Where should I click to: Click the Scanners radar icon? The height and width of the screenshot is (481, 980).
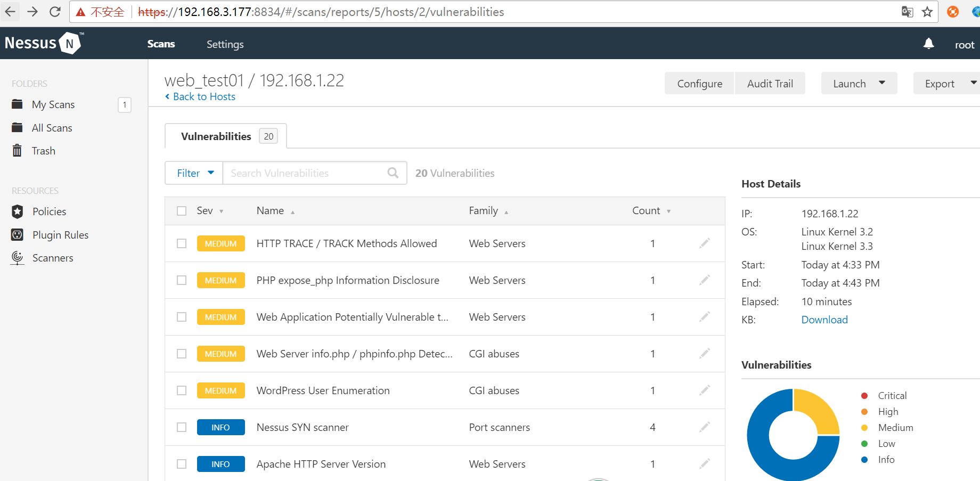coord(18,258)
